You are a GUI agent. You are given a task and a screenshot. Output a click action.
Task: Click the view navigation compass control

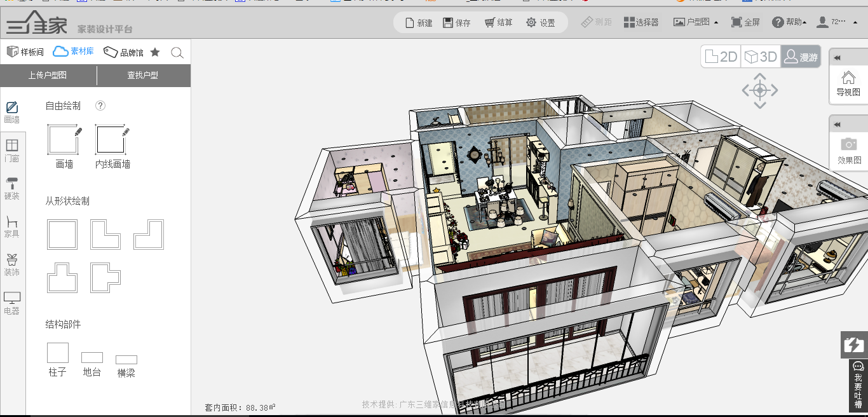pyautogui.click(x=760, y=90)
